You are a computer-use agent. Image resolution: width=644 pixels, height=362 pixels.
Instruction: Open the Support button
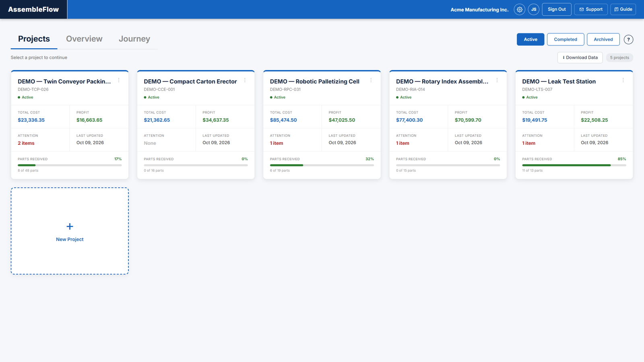[591, 9]
